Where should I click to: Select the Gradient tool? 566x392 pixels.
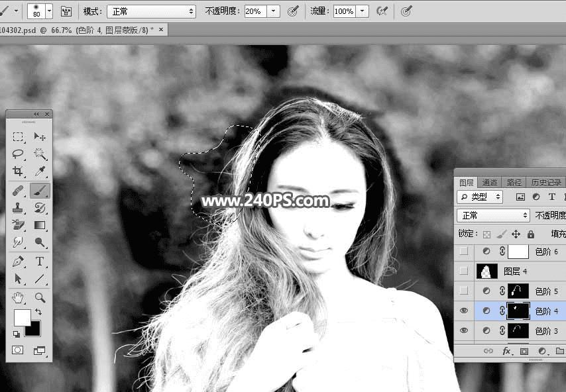(x=40, y=225)
